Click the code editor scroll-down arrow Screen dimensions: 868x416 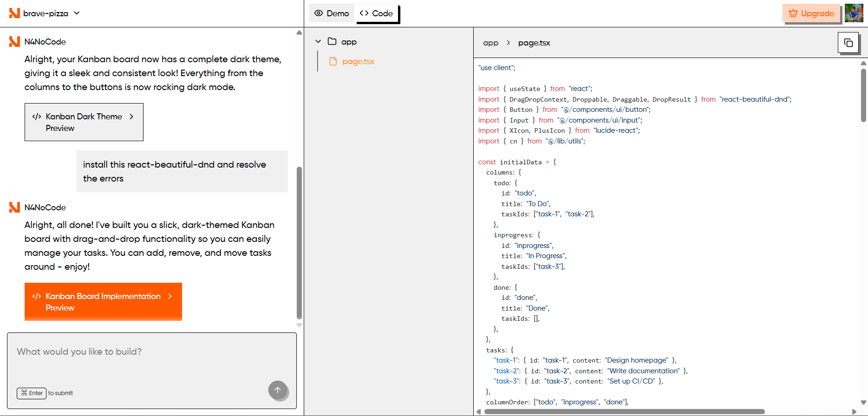[863, 403]
